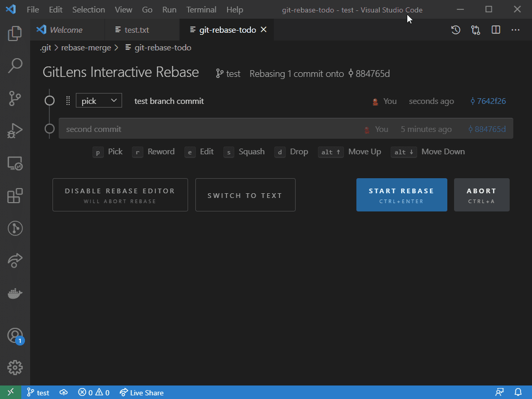Open file history from the editor title bar
Viewport: 532px width, 399px height.
(x=456, y=30)
